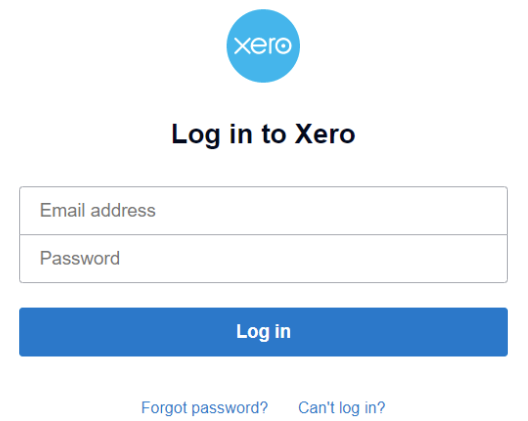528x421 pixels.
Task: Select the Password input box
Action: (263, 259)
